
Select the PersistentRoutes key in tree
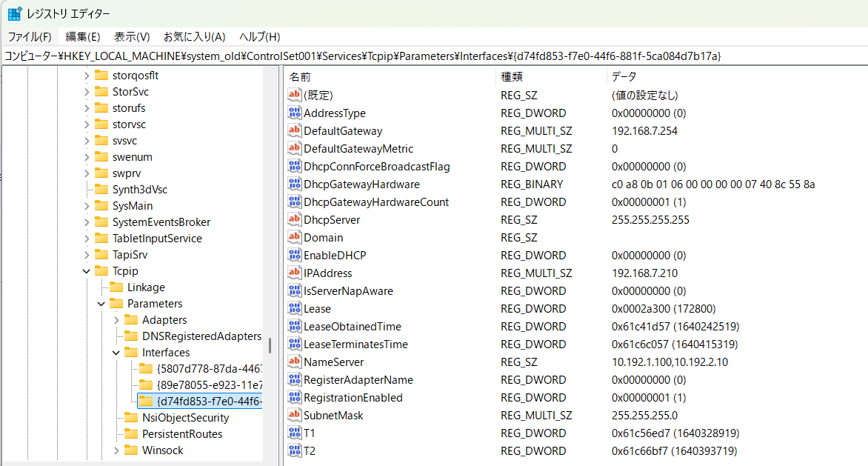182,434
